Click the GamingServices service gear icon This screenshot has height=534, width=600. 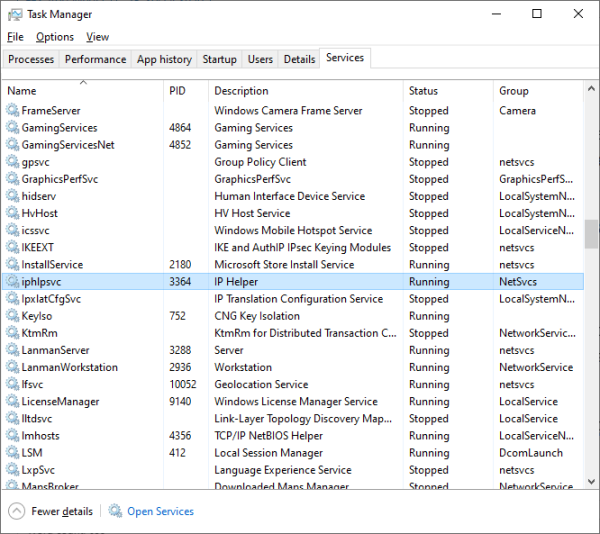tap(13, 128)
